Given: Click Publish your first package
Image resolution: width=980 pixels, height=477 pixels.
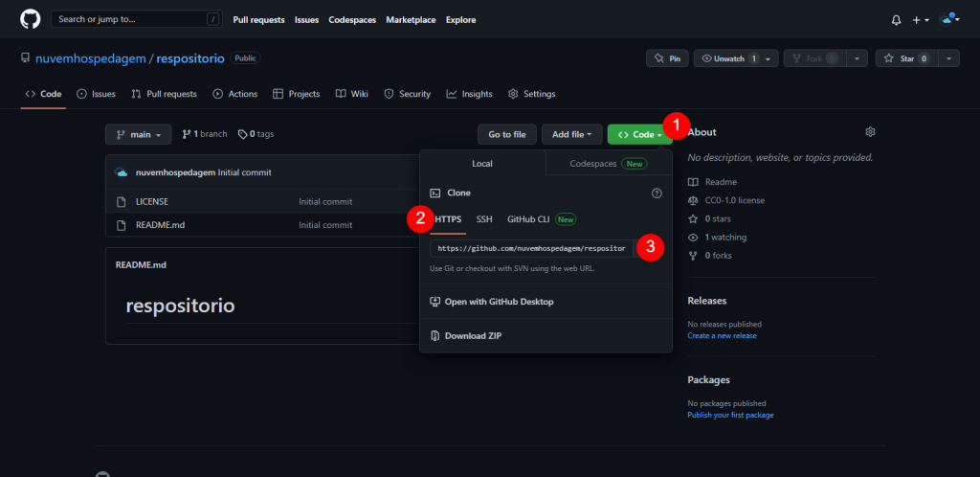Looking at the screenshot, I should coord(730,415).
